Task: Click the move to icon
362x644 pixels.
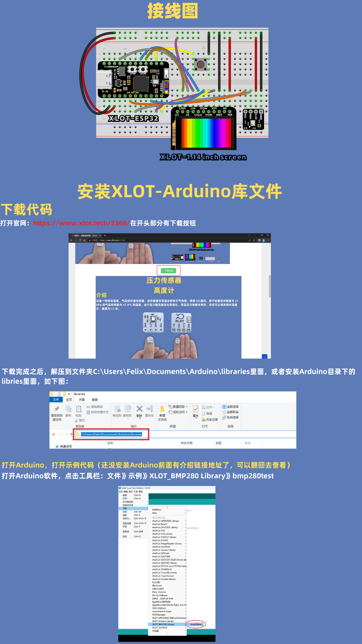Action: (117, 409)
